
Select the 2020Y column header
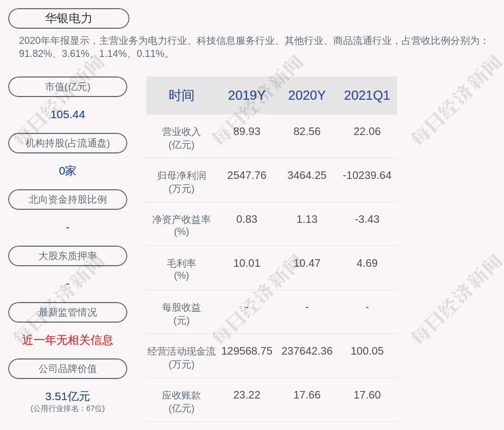click(x=307, y=95)
